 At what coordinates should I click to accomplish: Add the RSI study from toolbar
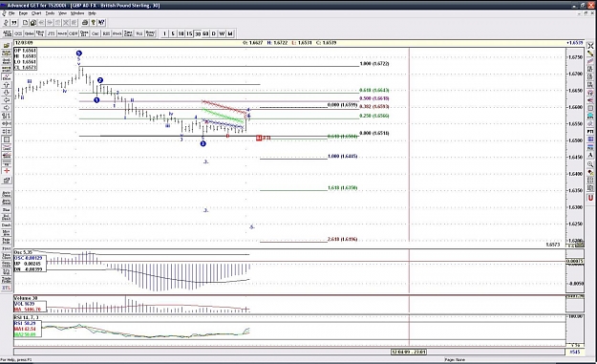pos(106,33)
